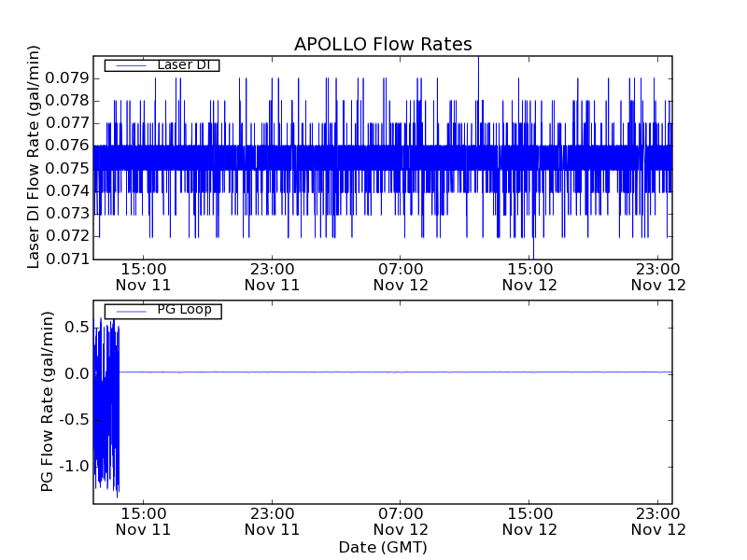Click 15:00 Nov 12 tick under bottom plot
This screenshot has height=560, width=747.
click(529, 521)
